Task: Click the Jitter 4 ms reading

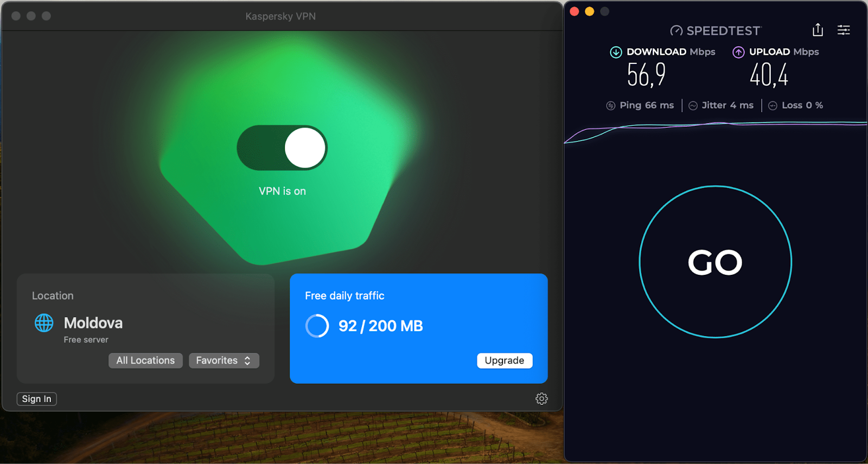Action: coord(727,105)
